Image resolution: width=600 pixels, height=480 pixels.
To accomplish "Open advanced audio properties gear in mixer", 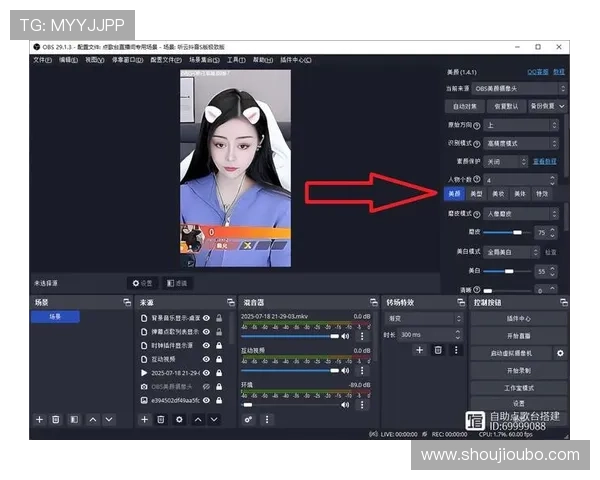I will point(248,420).
